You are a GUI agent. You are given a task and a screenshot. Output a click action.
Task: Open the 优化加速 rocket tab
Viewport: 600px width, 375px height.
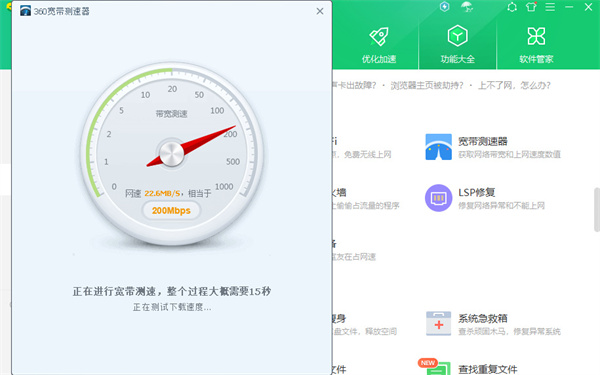[379, 45]
